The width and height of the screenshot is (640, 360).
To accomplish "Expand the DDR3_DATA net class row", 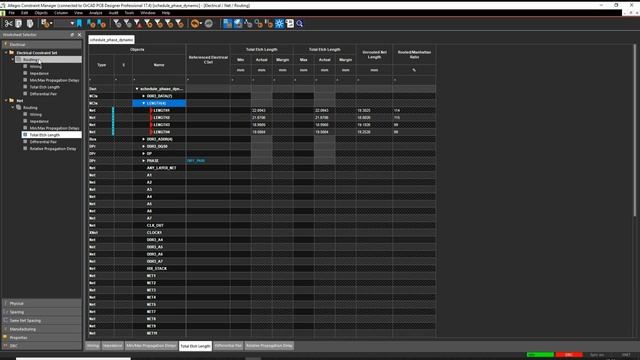I will tap(143, 96).
